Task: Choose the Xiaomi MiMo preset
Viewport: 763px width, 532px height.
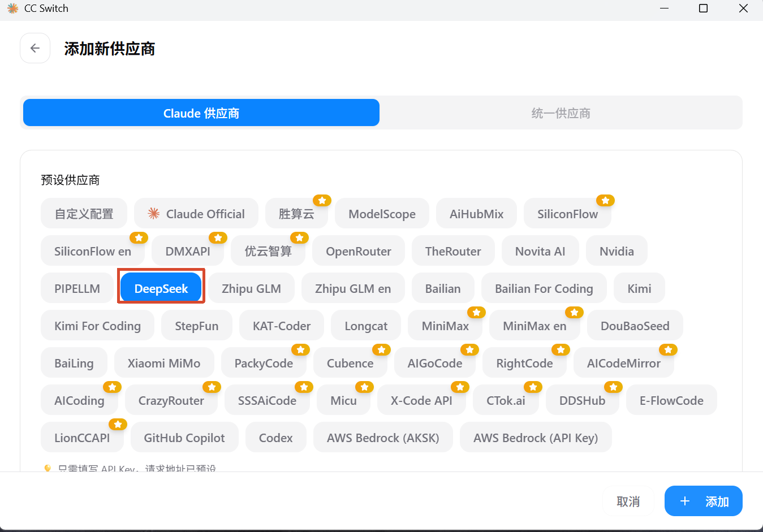Action: coord(164,363)
